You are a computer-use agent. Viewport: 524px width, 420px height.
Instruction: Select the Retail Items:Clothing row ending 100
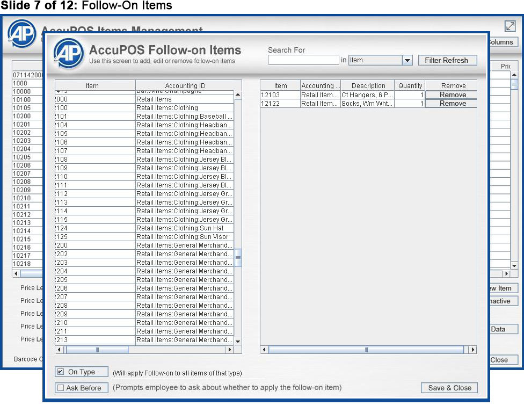coord(144,107)
